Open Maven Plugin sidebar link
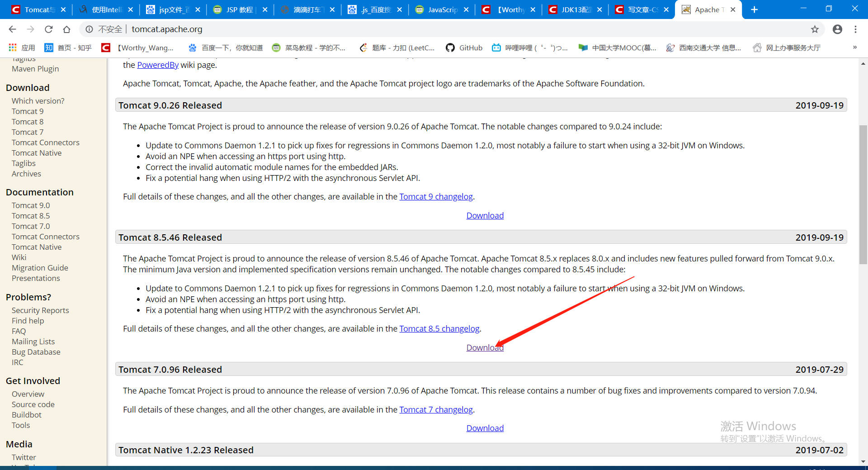 click(35, 69)
